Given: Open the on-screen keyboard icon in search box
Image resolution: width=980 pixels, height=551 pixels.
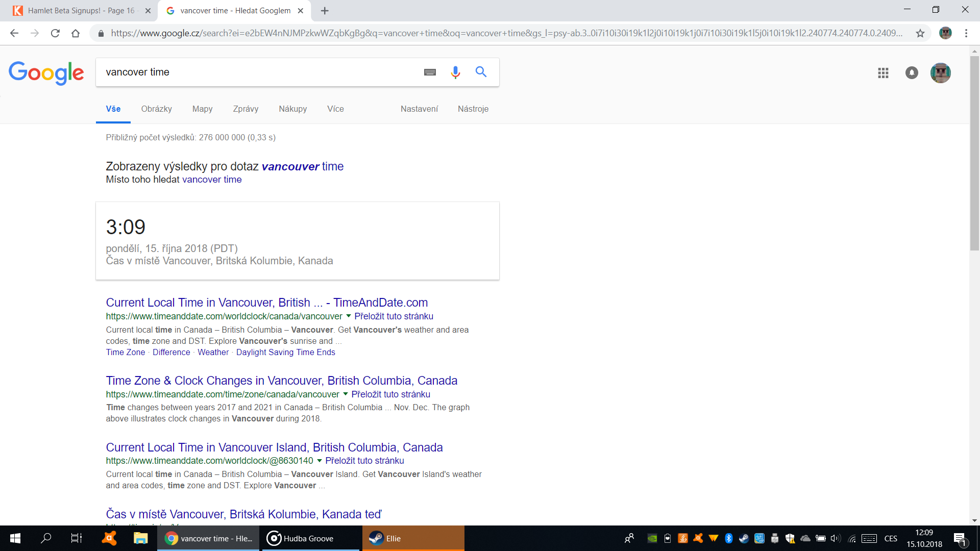Looking at the screenshot, I should [430, 72].
